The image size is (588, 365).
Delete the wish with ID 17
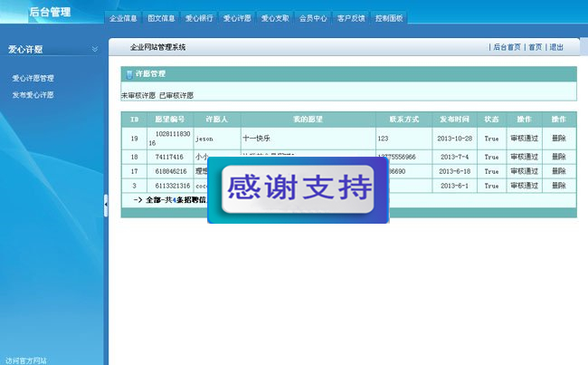click(559, 171)
